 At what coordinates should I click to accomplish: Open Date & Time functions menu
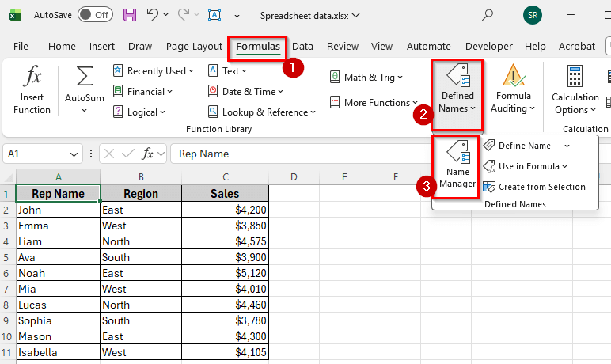pos(245,92)
